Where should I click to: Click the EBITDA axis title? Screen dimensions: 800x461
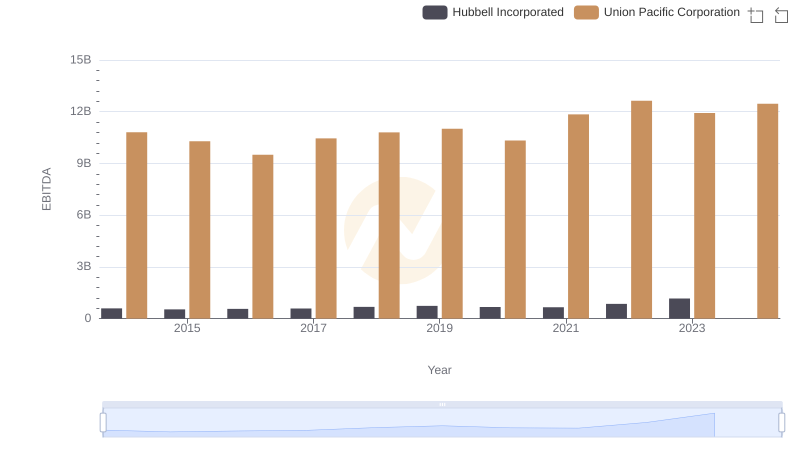46,189
